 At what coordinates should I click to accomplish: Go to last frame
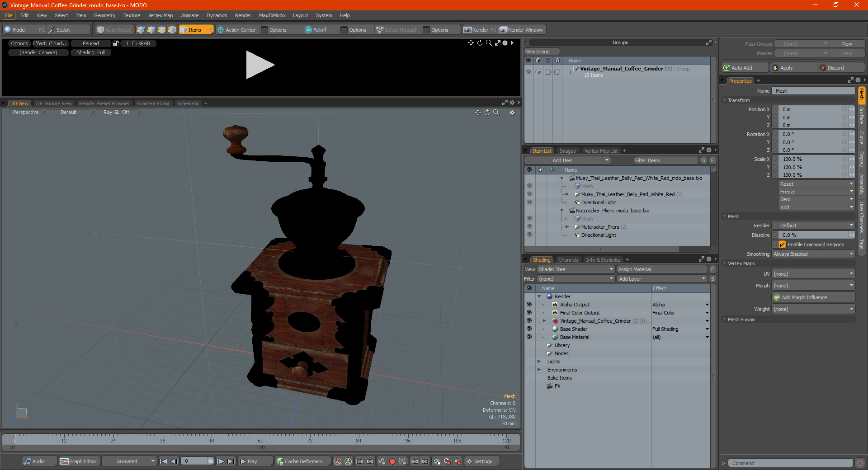pyautogui.click(x=231, y=461)
